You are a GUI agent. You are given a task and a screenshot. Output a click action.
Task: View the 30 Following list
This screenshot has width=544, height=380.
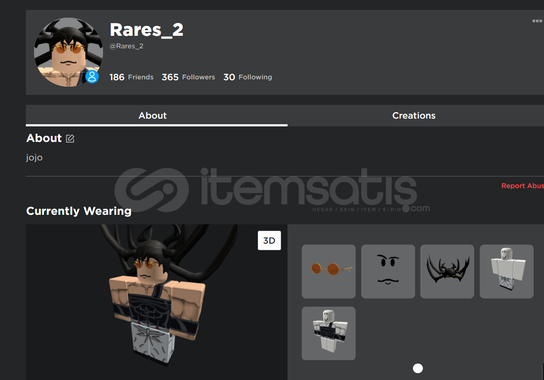(x=248, y=77)
